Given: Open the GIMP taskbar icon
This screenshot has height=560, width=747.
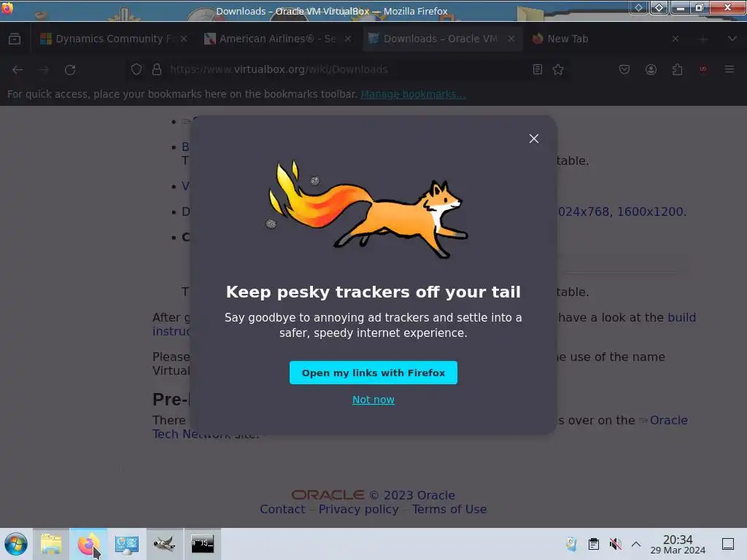Looking at the screenshot, I should [x=164, y=544].
